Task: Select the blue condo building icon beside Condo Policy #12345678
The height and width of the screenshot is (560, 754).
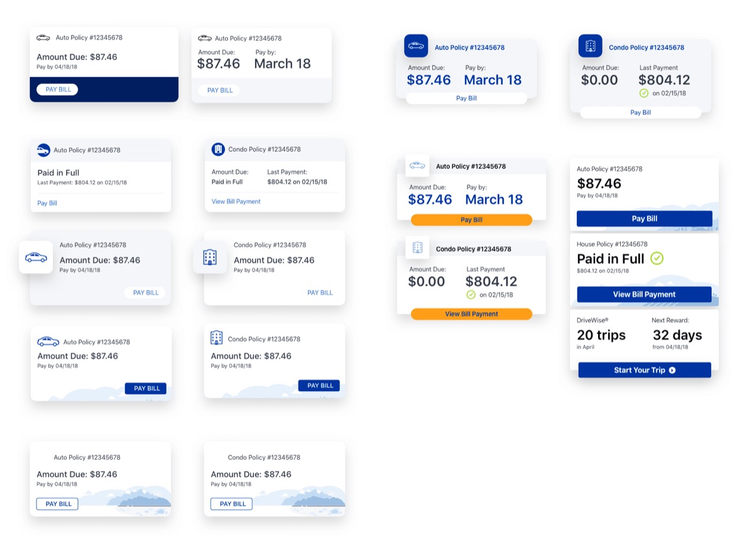Action: 589,45
